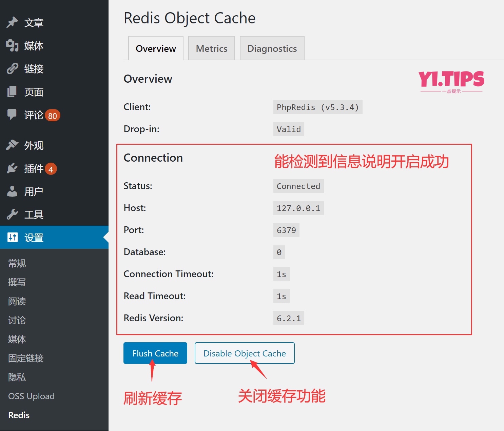
Task: Click the 插件 (Plugins) plug icon
Action: (x=12, y=168)
